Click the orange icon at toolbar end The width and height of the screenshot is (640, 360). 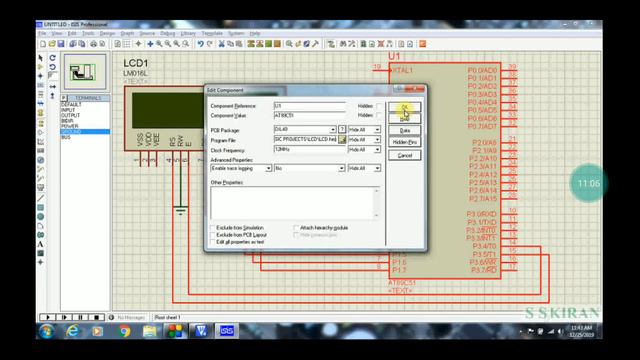(422, 44)
